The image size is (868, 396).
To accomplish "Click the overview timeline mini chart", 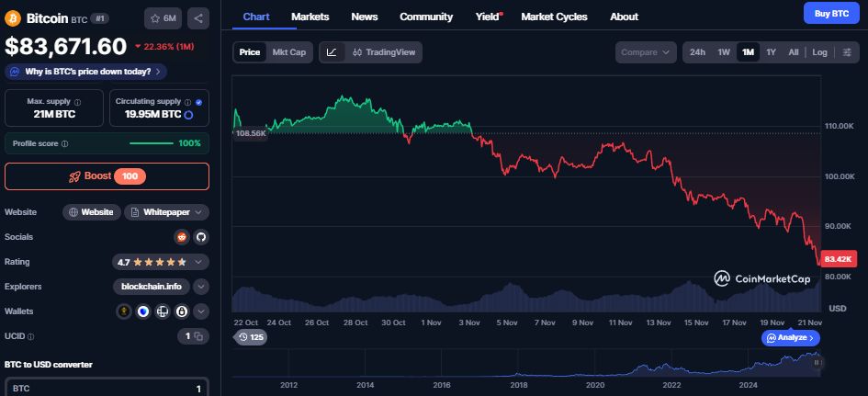I will point(526,363).
